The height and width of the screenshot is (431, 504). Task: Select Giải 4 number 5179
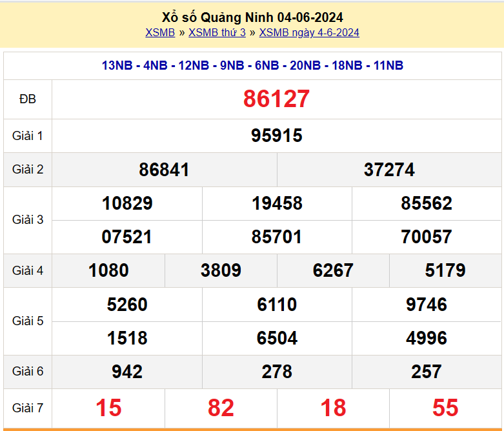tap(445, 270)
